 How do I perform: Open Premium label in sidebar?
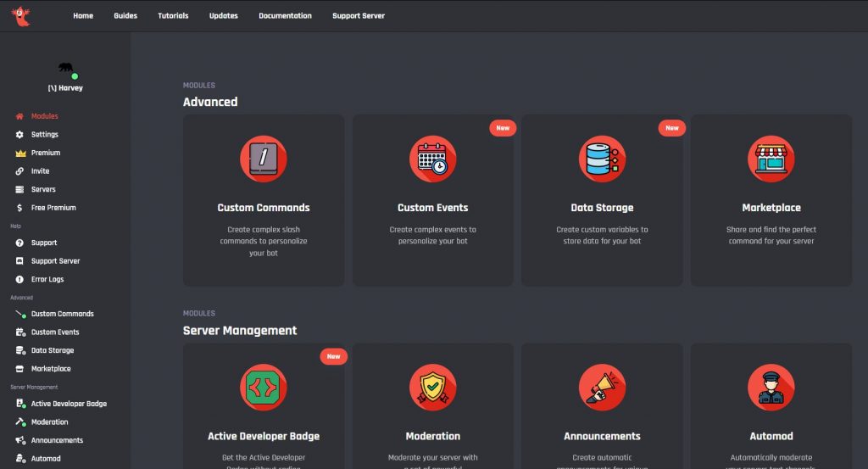click(46, 153)
